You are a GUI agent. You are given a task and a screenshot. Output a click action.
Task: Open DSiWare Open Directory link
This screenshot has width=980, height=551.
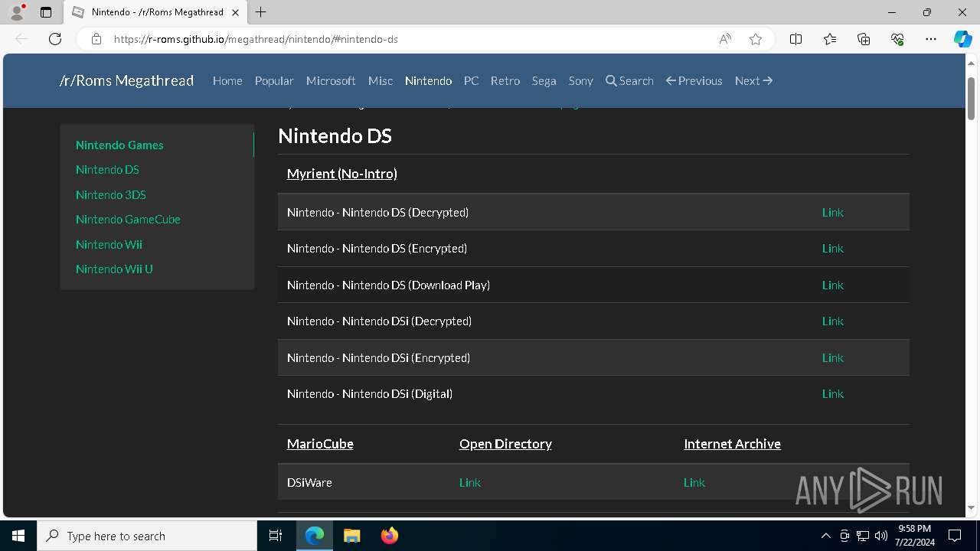[470, 482]
